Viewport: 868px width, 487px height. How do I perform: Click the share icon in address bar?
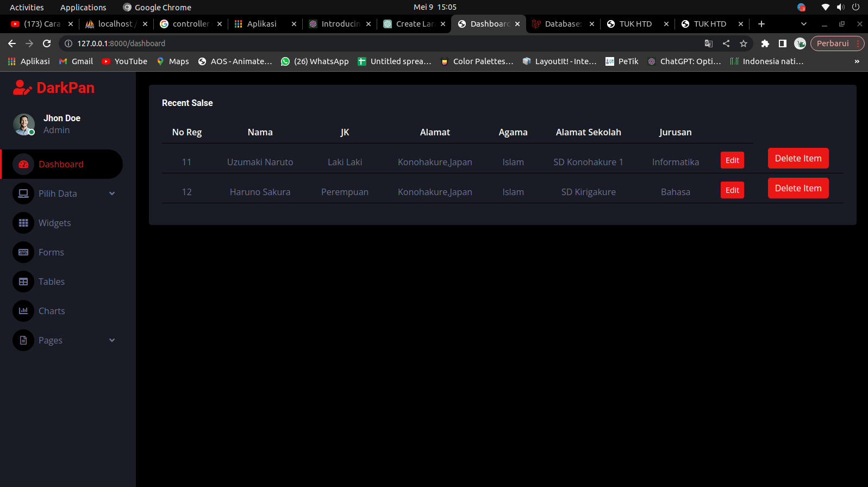coord(726,43)
